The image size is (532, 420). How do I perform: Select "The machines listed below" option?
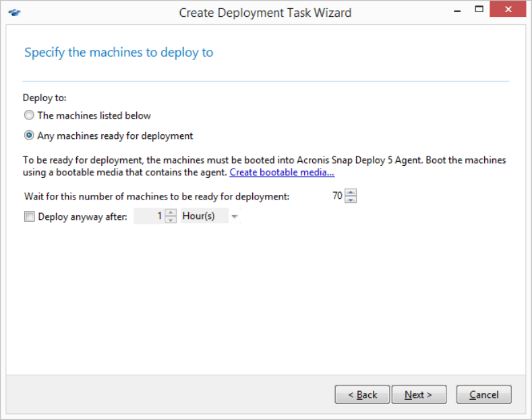29,115
